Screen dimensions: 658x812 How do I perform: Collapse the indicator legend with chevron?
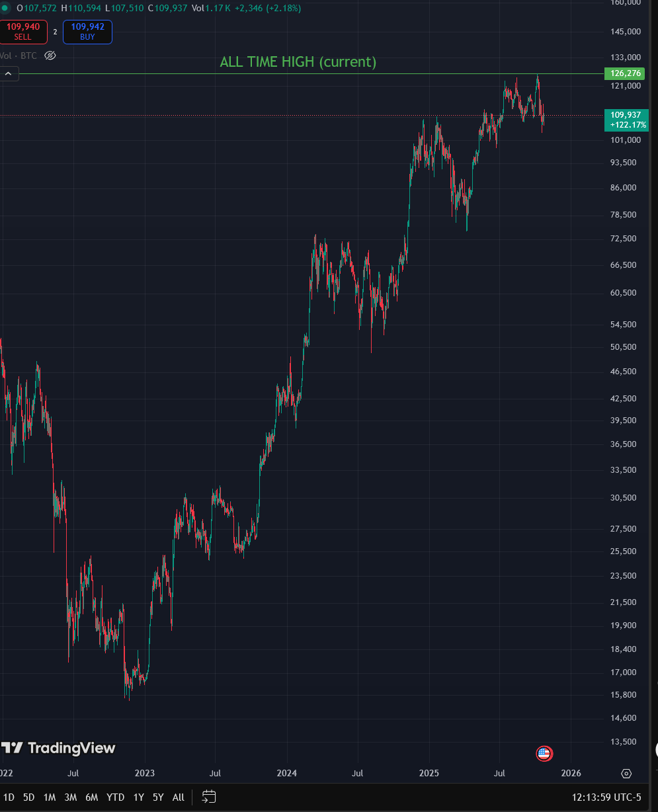9,73
